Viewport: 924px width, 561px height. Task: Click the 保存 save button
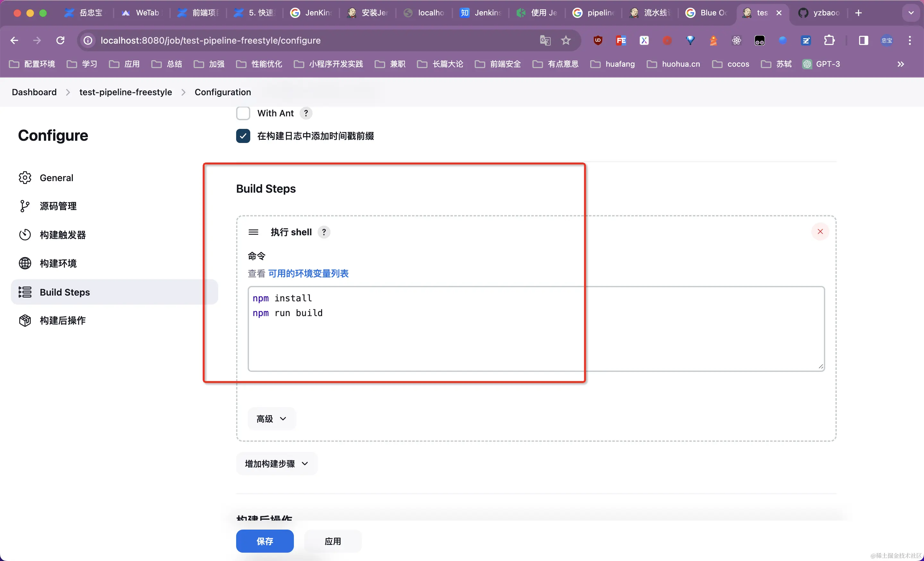click(265, 541)
